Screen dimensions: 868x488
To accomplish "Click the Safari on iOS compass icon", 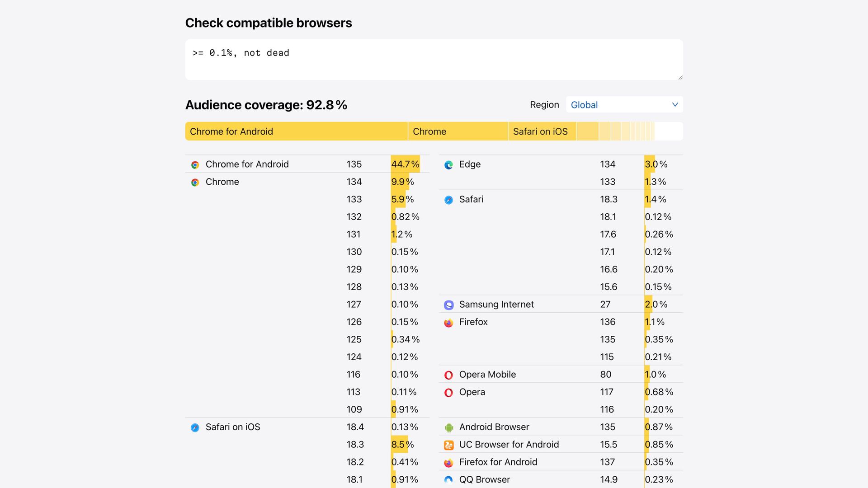I will tap(195, 427).
